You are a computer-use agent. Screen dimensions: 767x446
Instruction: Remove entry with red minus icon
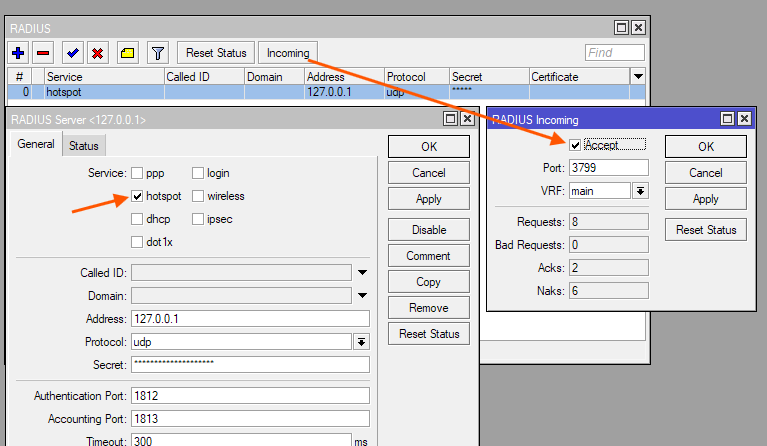click(x=43, y=53)
